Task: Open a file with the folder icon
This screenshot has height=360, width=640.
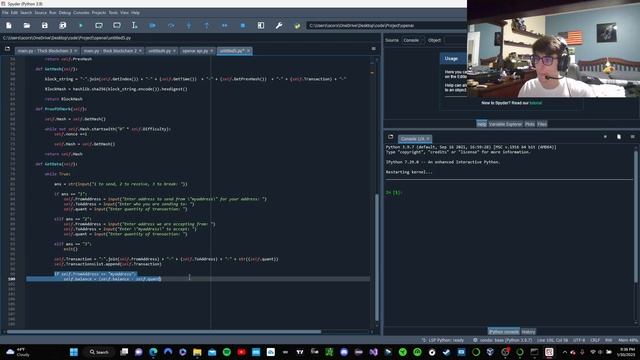Action: tap(27, 25)
